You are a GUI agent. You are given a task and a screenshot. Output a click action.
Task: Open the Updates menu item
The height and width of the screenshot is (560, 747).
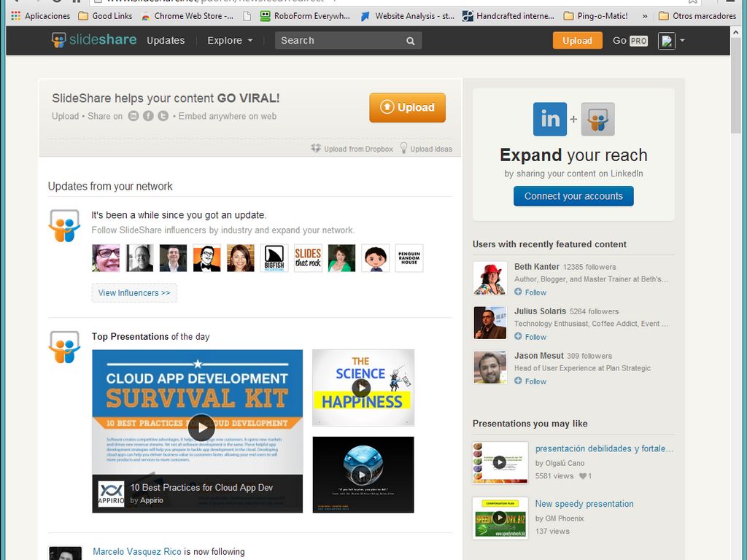166,41
